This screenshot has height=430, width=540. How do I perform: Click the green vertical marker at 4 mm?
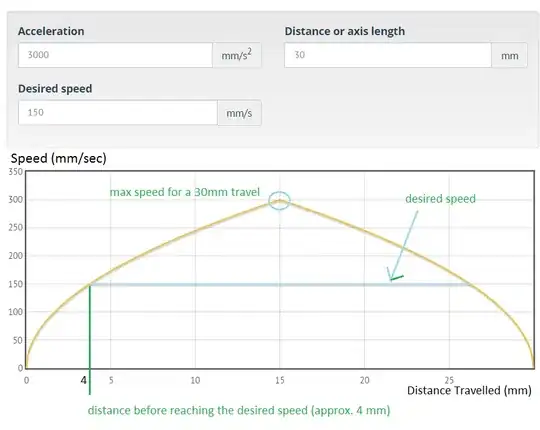[90, 339]
